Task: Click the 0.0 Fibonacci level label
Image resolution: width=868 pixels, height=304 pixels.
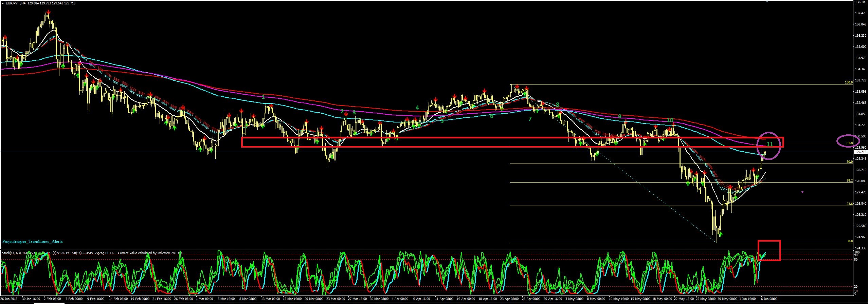Action: click(850, 241)
